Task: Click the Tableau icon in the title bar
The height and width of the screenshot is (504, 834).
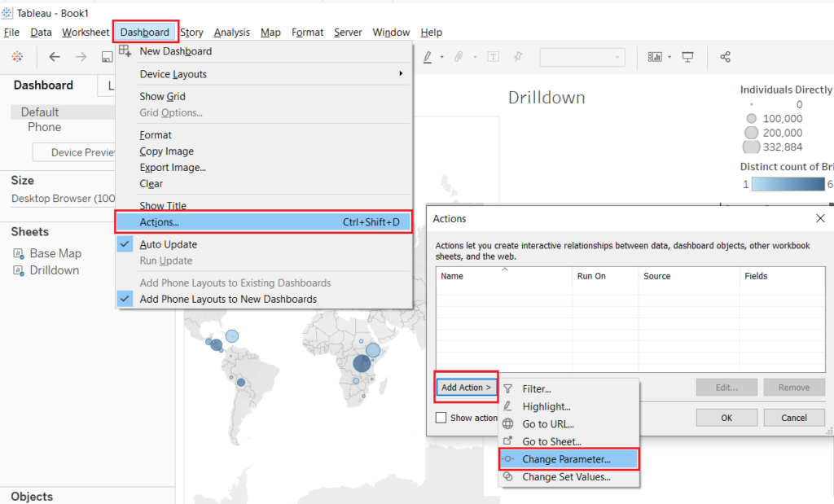Action: pos(7,13)
